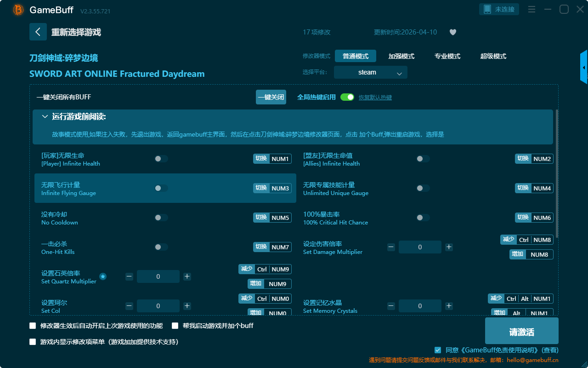
Task: Click the phone connection status icon
Action: [x=487, y=9]
